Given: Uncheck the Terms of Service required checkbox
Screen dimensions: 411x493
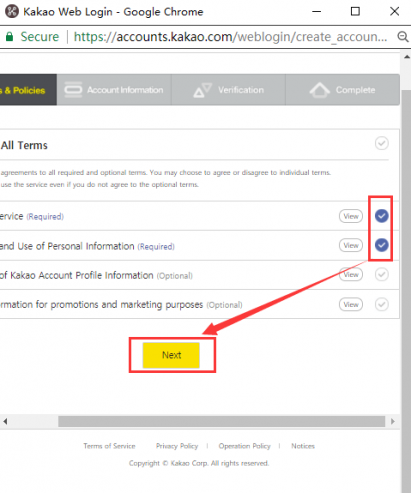Looking at the screenshot, I should pyautogui.click(x=381, y=216).
